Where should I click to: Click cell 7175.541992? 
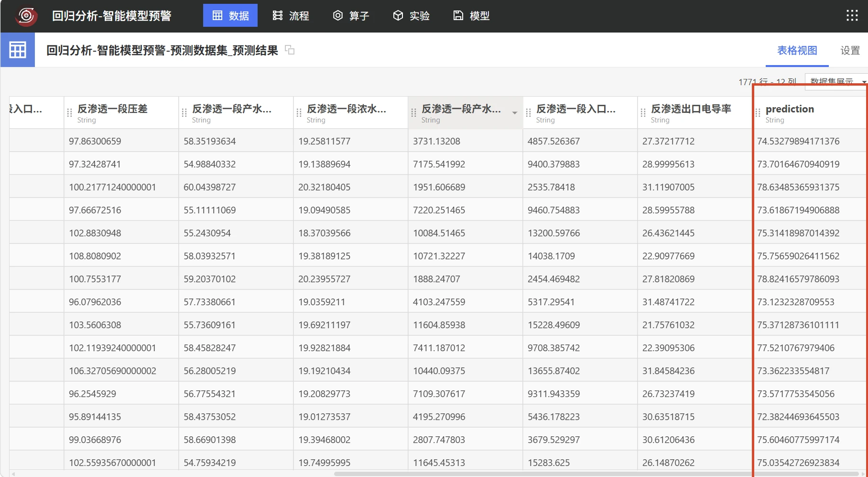click(466, 164)
